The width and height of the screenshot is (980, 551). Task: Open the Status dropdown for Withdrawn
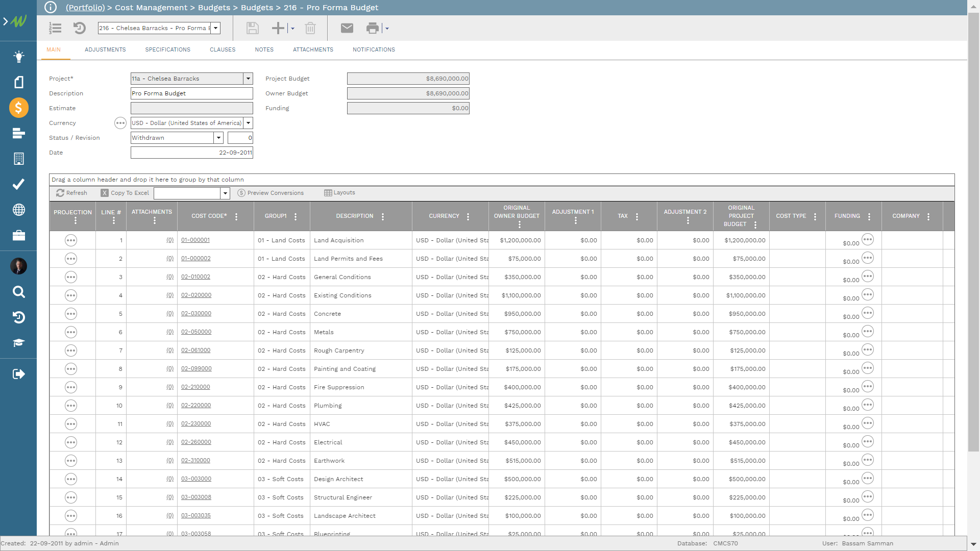219,138
